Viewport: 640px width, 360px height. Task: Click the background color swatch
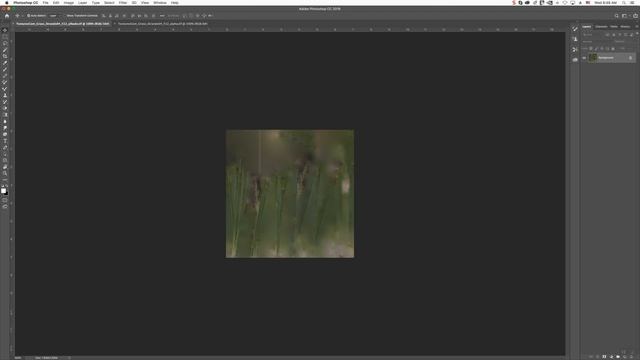7,194
